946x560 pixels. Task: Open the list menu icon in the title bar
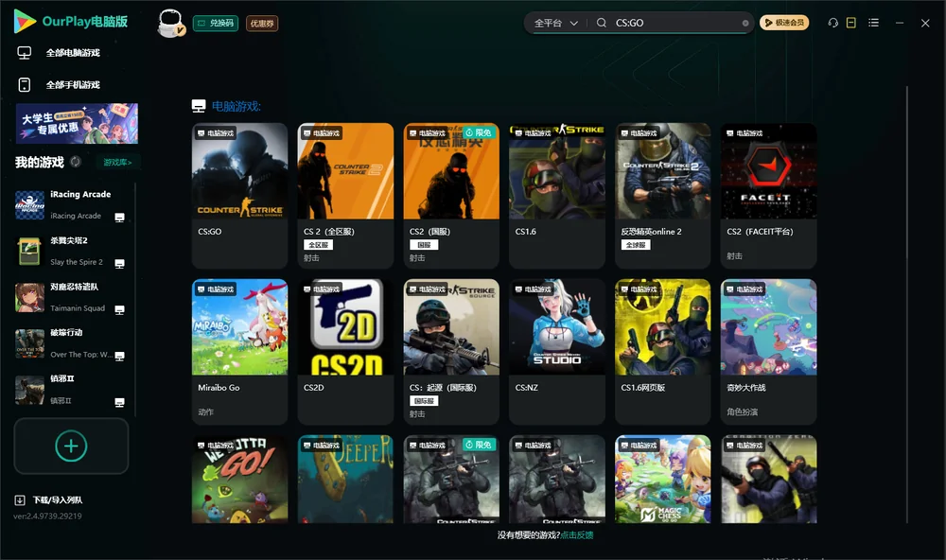coord(873,23)
